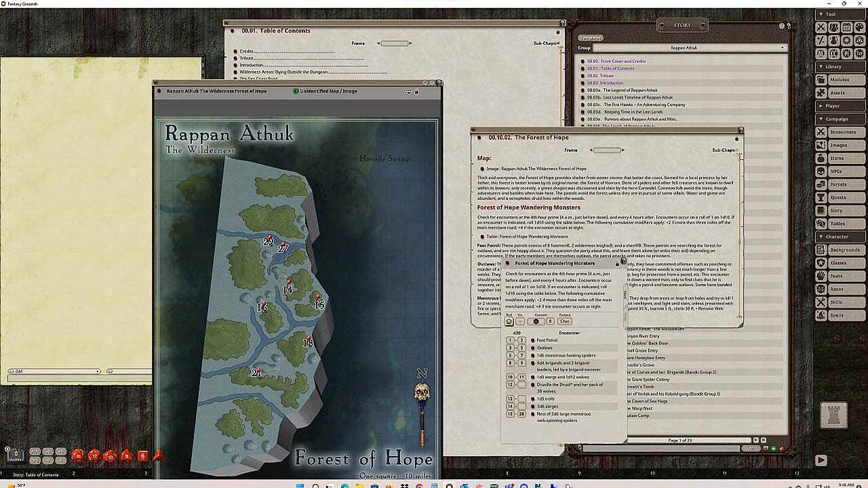
Task: Expand the Player section header
Action: [x=840, y=106]
